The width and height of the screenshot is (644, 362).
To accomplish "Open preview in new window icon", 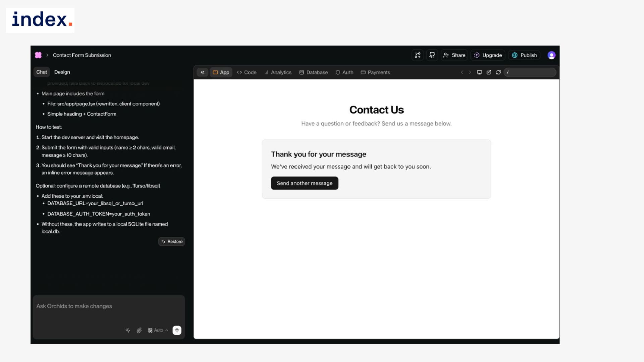I will click(x=489, y=72).
